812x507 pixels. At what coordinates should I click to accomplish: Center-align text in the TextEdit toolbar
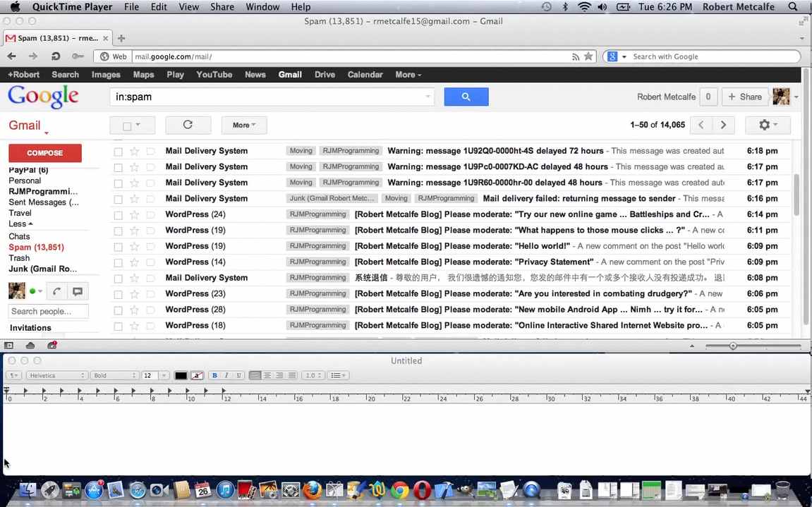point(267,375)
